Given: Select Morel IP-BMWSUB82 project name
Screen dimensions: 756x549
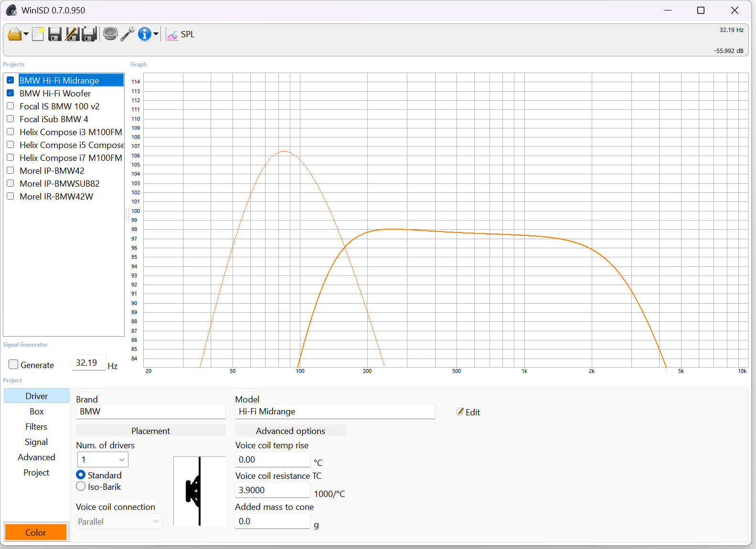Looking at the screenshot, I should pyautogui.click(x=60, y=183).
